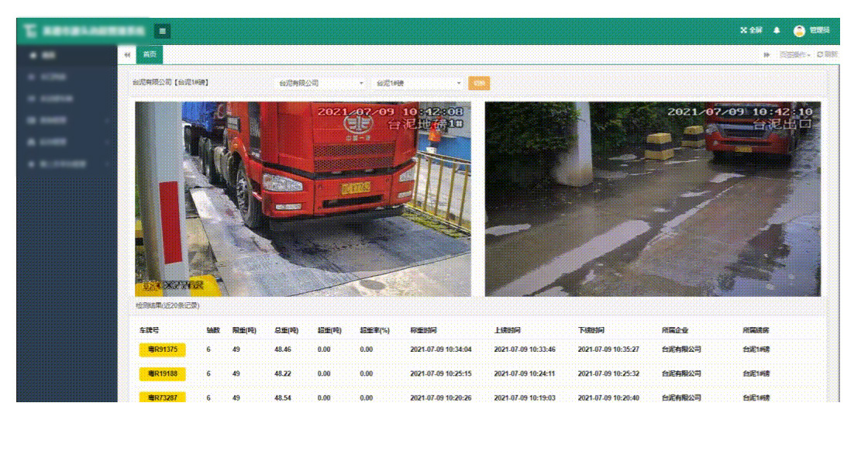Image resolution: width=868 pixels, height=465 pixels.
Task: Select the home item in sidebar
Action: [45, 56]
